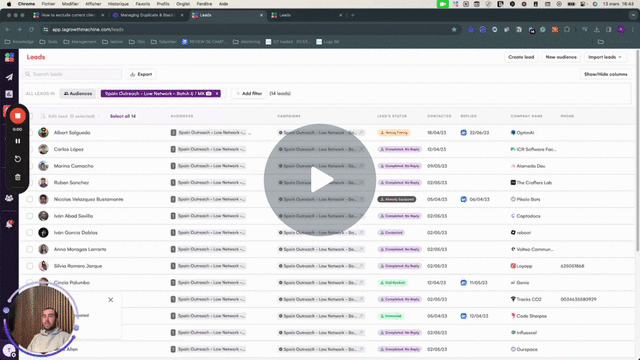Screen dimensions: 640x360
Task: Open the Audiences filter selector
Action: coord(78,93)
